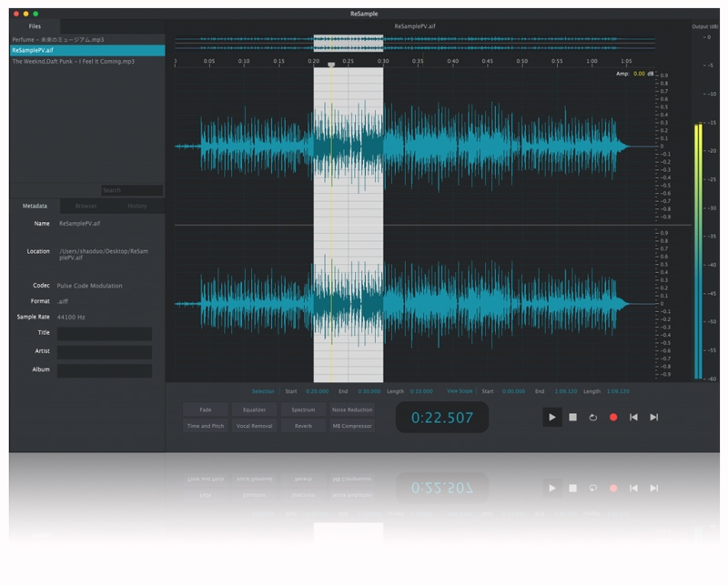This screenshot has width=728, height=586.
Task: Click the Amp dB value field
Action: click(x=639, y=74)
